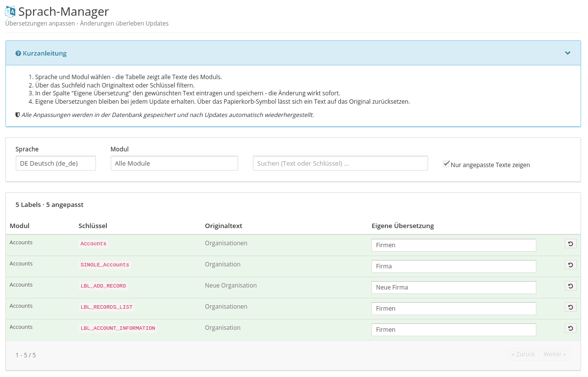588x377 pixels.
Task: Edit translation field for Accounts key
Action: tap(454, 245)
